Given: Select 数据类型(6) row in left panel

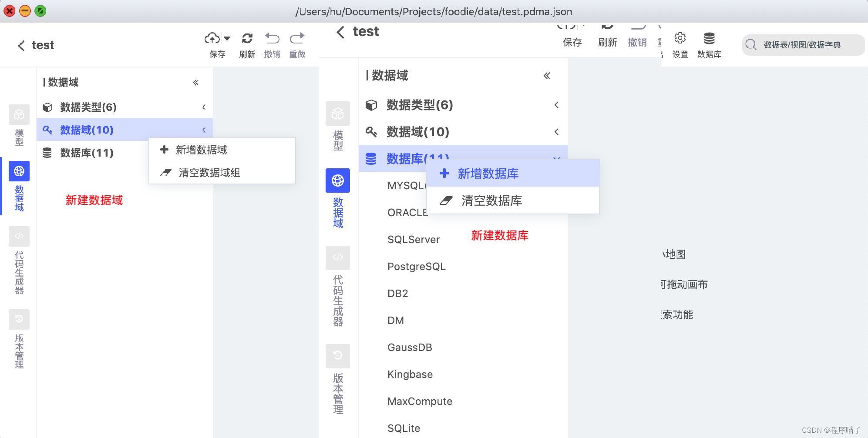Looking at the screenshot, I should coord(125,107).
